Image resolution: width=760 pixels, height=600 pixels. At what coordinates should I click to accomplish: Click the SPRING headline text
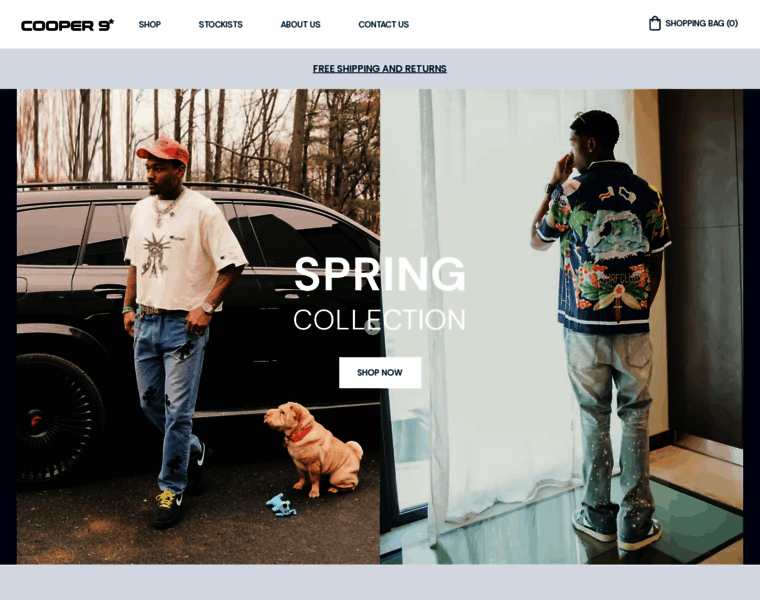coord(380,274)
